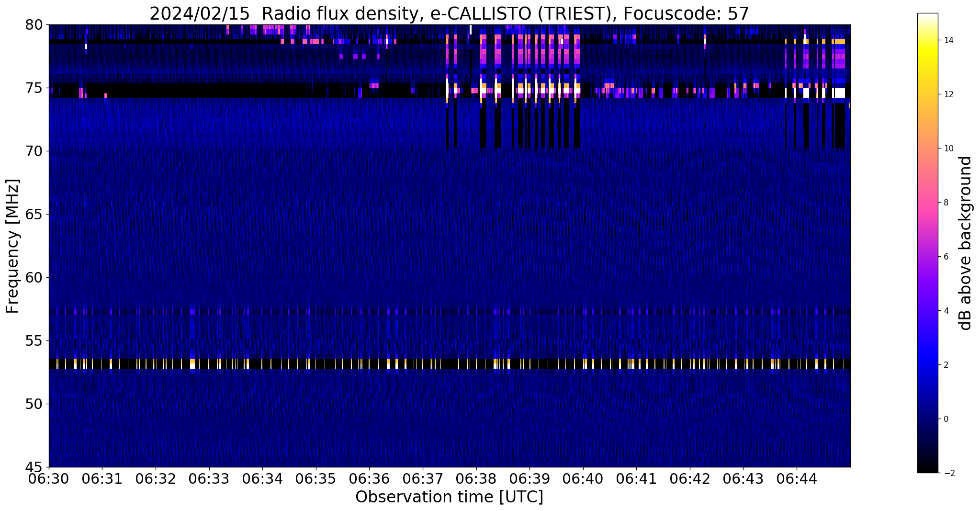Click the plot title mentioning e-CALLISTO (TRIEST)

click(449, 13)
